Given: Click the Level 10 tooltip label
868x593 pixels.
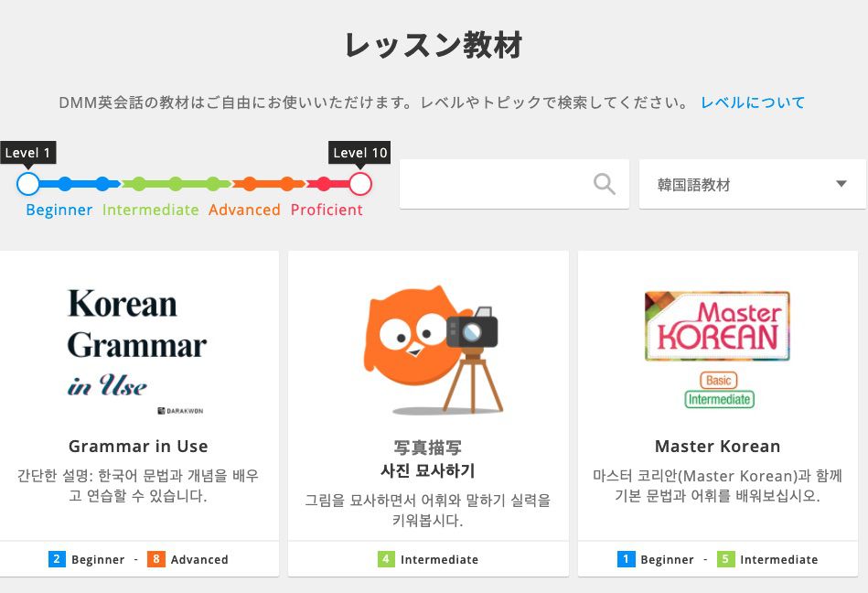Looking at the screenshot, I should click(x=359, y=153).
